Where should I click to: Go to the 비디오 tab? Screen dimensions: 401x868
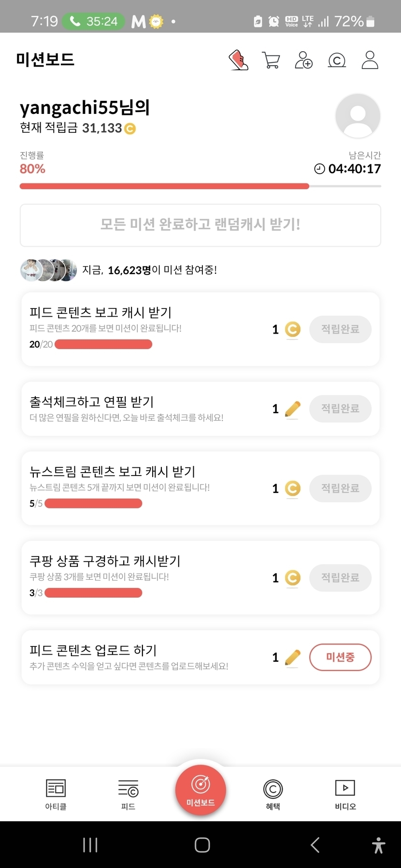pyautogui.click(x=345, y=794)
